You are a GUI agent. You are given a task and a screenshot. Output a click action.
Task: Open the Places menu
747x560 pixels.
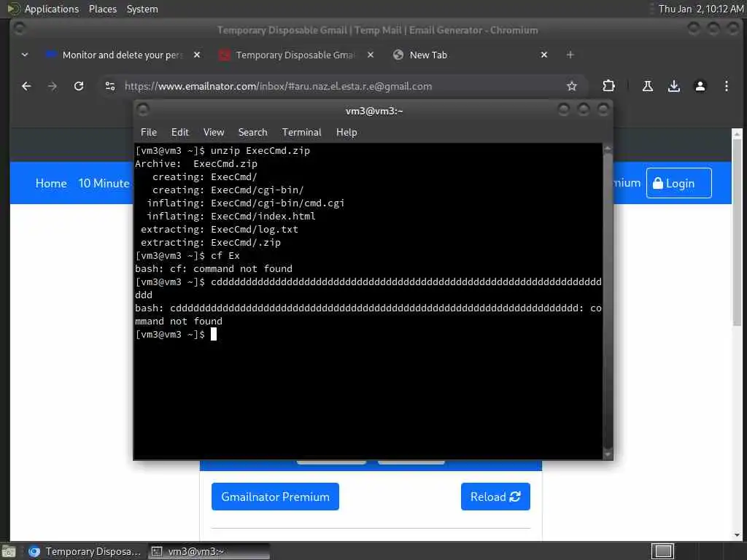(102, 9)
